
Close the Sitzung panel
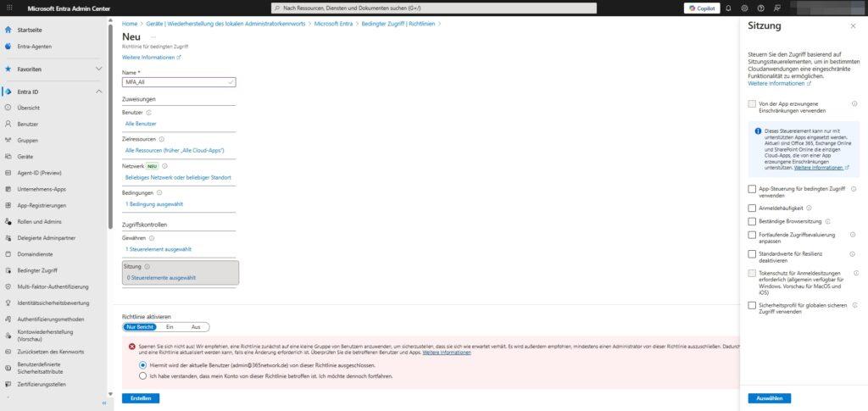point(853,26)
